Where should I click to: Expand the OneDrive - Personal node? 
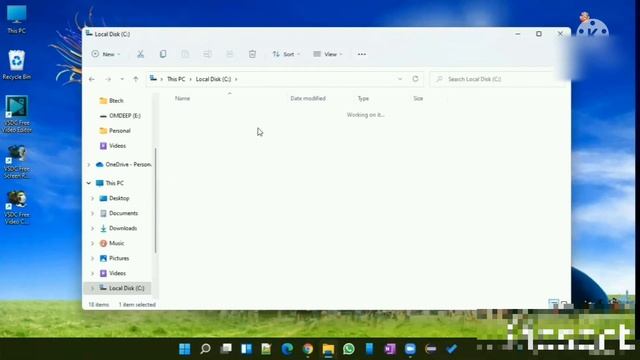[x=89, y=164]
